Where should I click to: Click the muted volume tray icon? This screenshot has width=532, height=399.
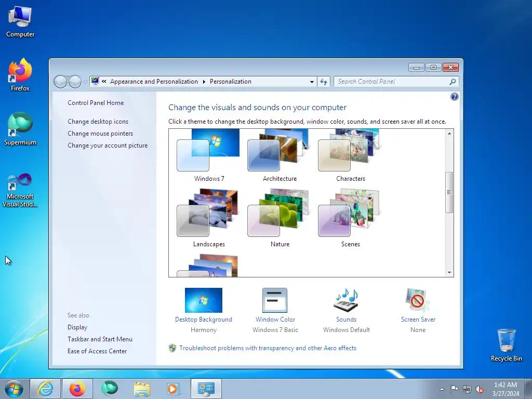click(x=480, y=389)
